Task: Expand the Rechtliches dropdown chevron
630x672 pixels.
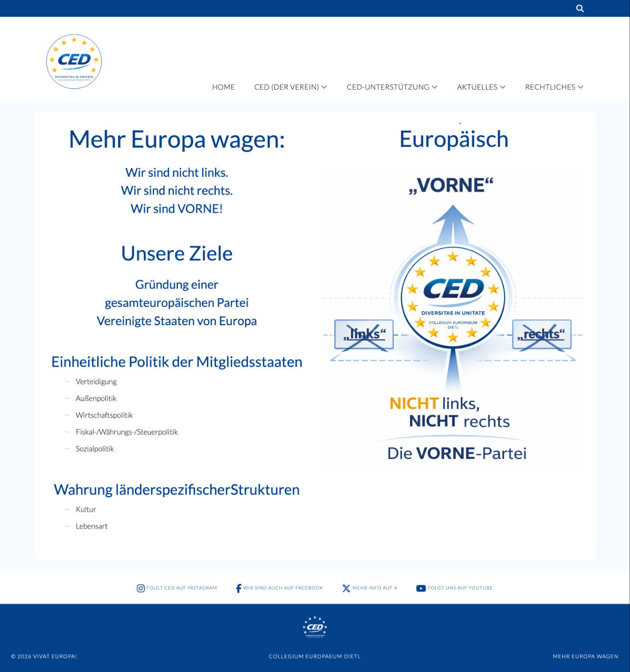Action: pos(581,87)
